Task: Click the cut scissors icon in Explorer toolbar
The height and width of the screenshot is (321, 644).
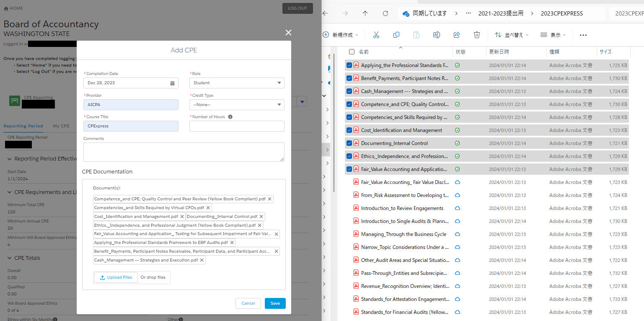Action: click(x=376, y=35)
